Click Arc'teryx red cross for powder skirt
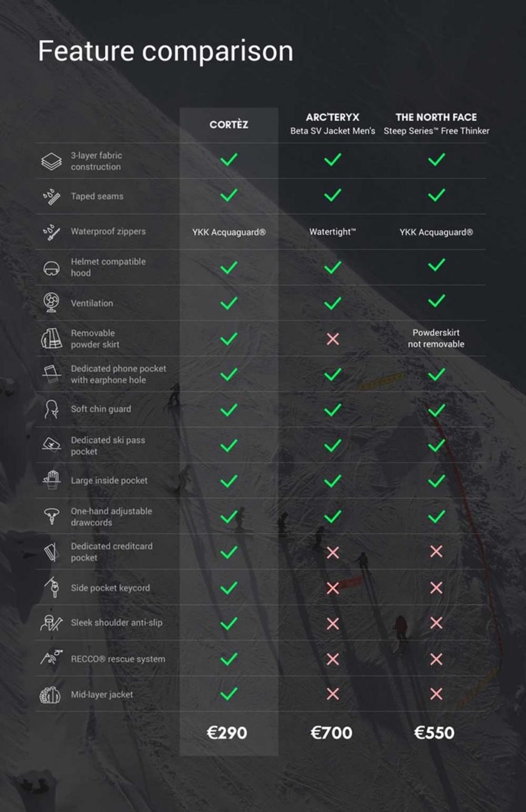Image resolution: width=526 pixels, height=812 pixels. pyautogui.click(x=333, y=339)
